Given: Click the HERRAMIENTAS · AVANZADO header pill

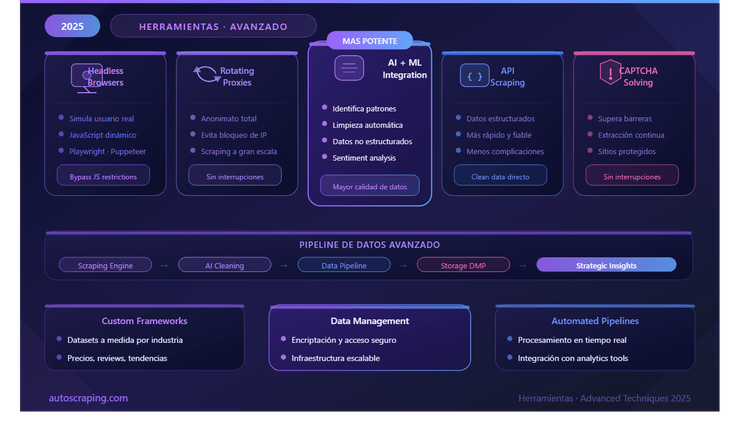Looking at the screenshot, I should pyautogui.click(x=213, y=26).
